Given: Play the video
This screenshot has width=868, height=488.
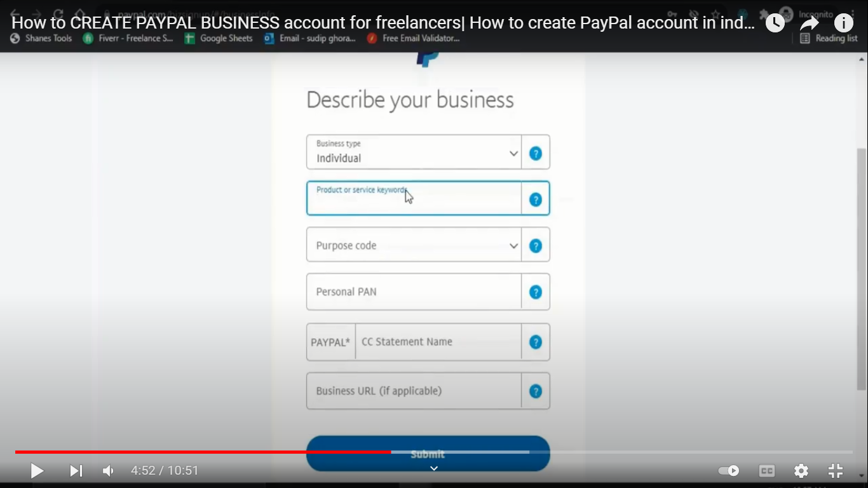Looking at the screenshot, I should (x=37, y=471).
